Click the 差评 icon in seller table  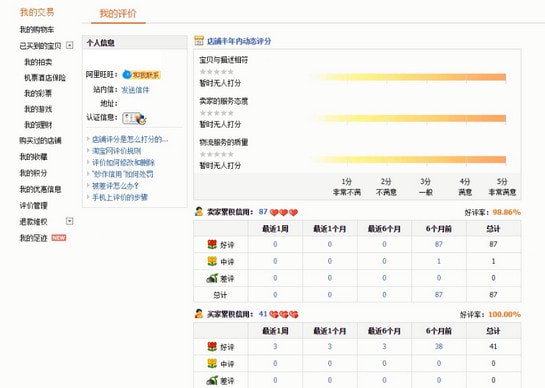[x=212, y=278]
